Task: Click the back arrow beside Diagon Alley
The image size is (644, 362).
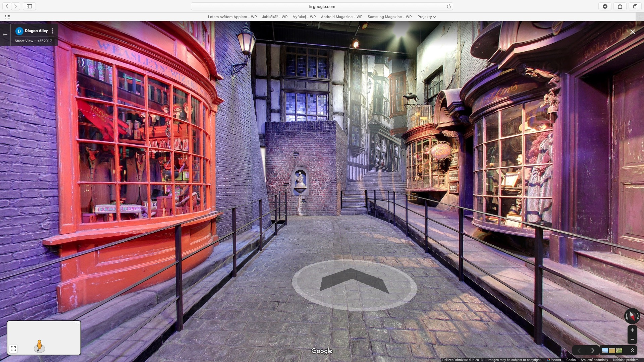Action: tap(5, 35)
